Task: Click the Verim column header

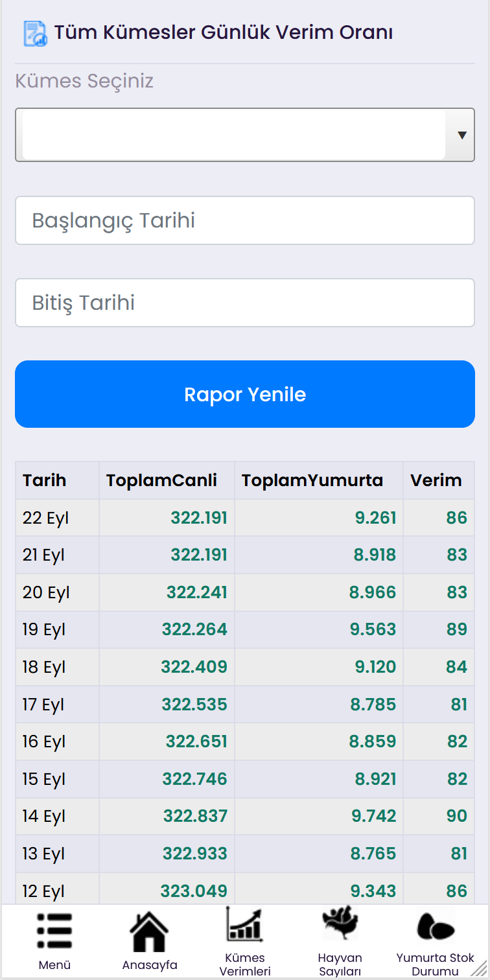Action: click(x=436, y=480)
